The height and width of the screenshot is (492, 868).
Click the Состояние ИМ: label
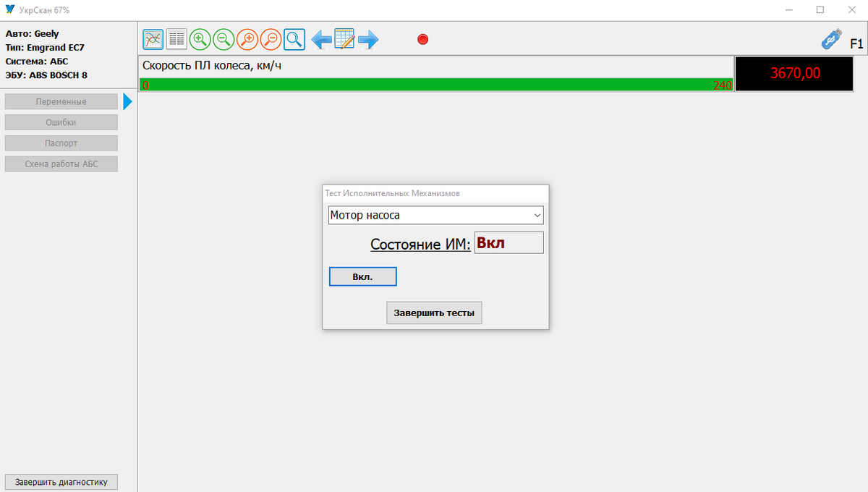(420, 245)
